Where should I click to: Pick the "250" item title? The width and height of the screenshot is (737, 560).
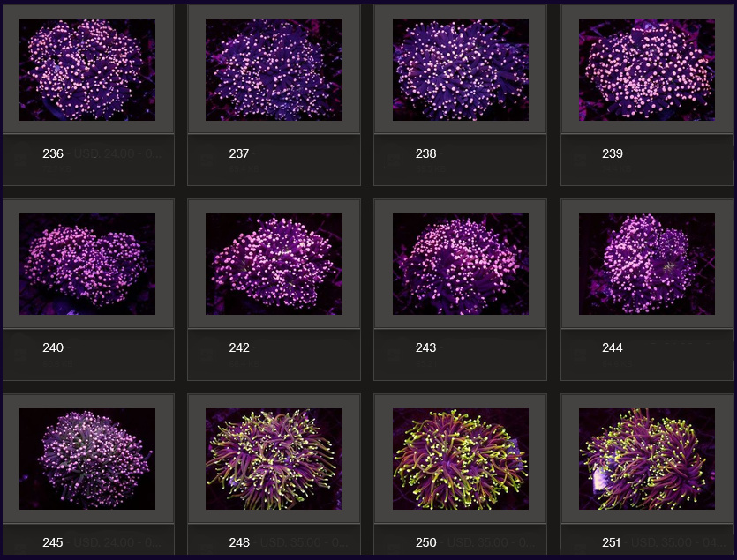tap(425, 542)
